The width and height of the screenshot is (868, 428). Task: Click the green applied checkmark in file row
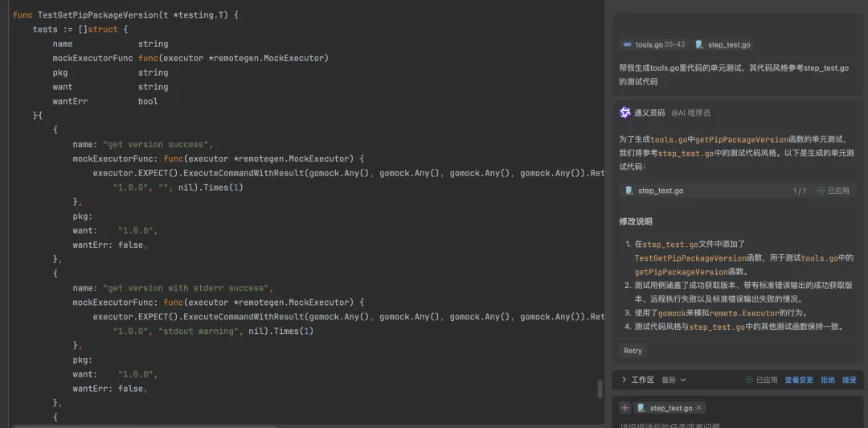821,191
